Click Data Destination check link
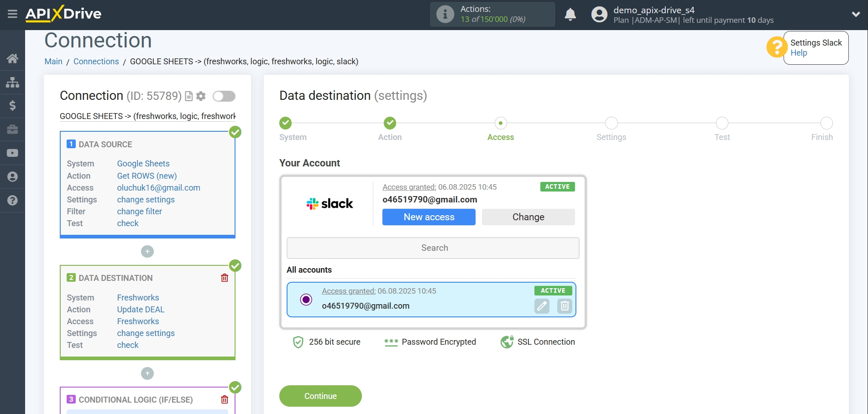 click(128, 345)
